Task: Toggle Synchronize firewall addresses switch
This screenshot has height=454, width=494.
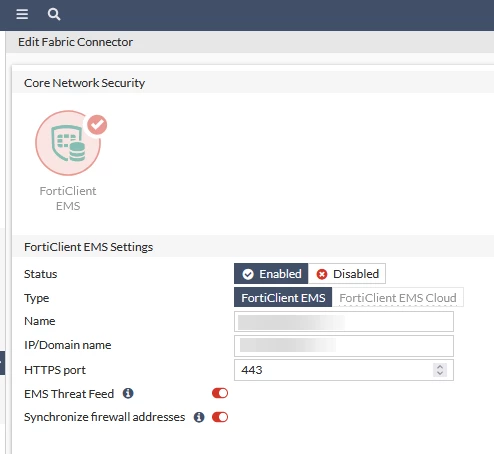Action: [220, 417]
